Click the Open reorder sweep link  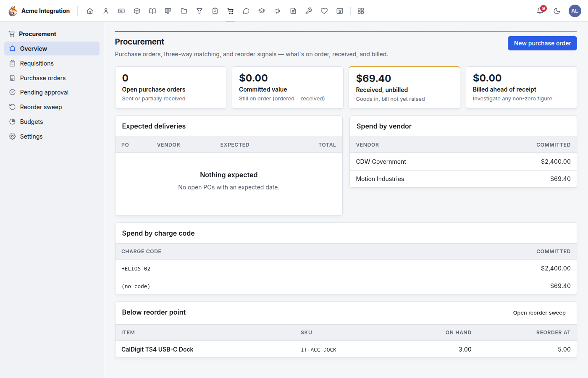tap(539, 313)
